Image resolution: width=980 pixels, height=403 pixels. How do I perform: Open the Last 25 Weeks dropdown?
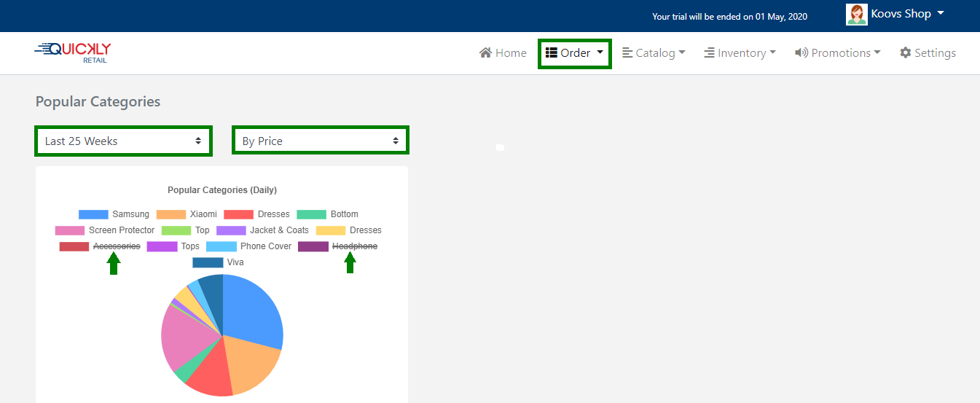[123, 141]
